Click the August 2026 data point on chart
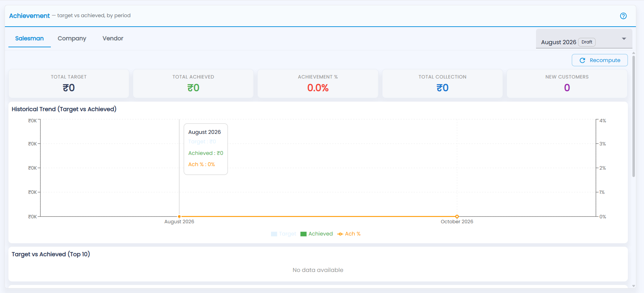 click(179, 217)
